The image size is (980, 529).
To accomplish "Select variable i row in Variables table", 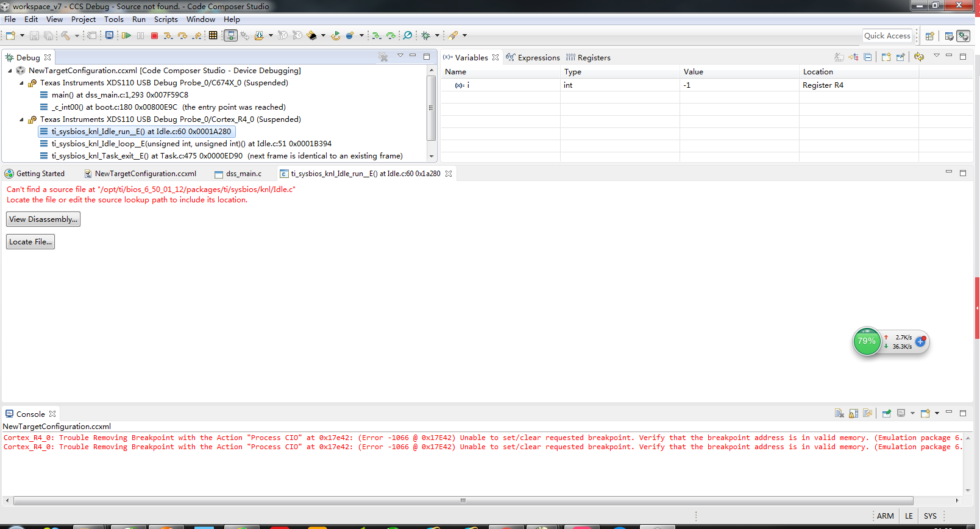I will coord(706,85).
